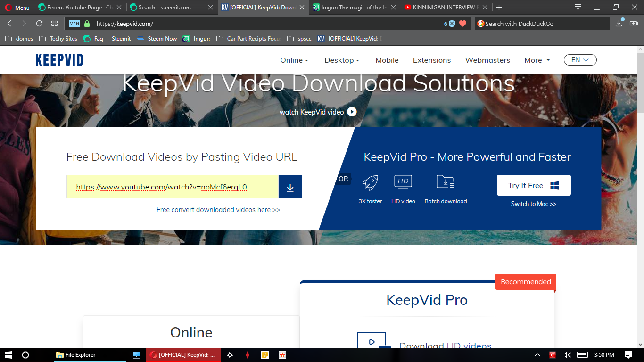Click the blue download arrow button

[x=290, y=187]
